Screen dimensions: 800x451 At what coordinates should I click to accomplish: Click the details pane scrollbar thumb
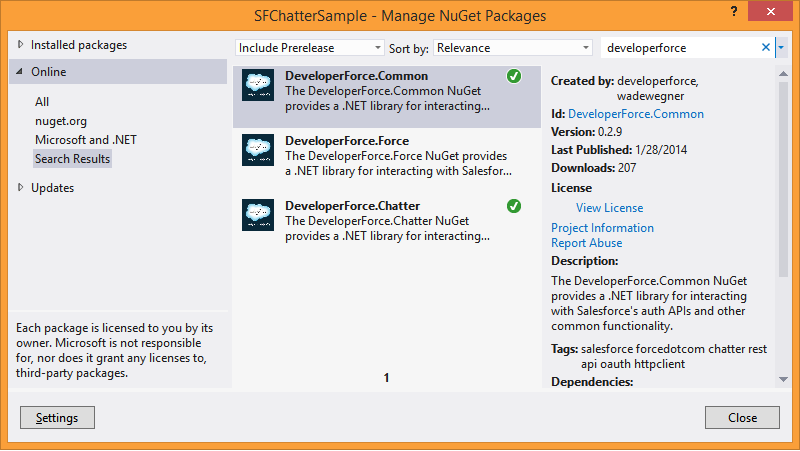(783, 179)
